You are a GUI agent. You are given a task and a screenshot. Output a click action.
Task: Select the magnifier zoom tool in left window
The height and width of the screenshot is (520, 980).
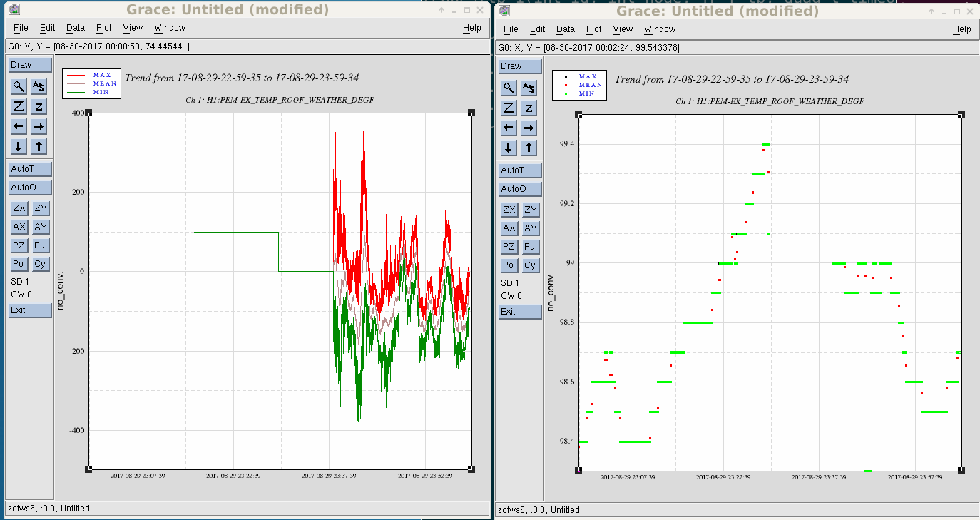point(19,87)
